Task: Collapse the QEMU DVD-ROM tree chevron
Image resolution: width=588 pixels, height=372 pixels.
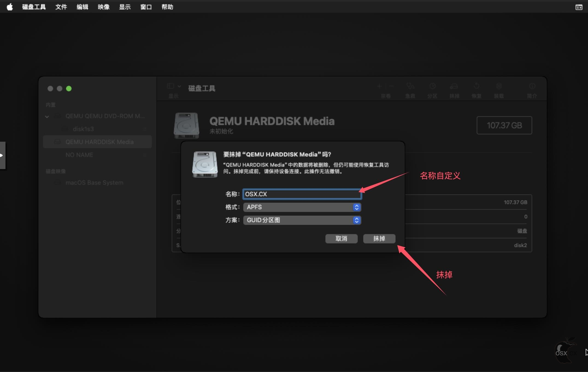Action: pos(47,117)
